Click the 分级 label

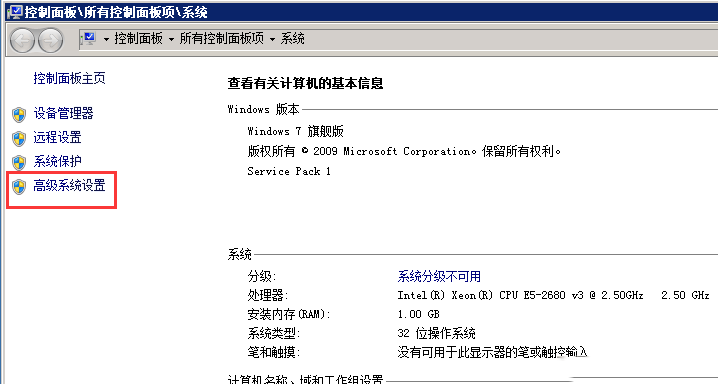coord(262,276)
